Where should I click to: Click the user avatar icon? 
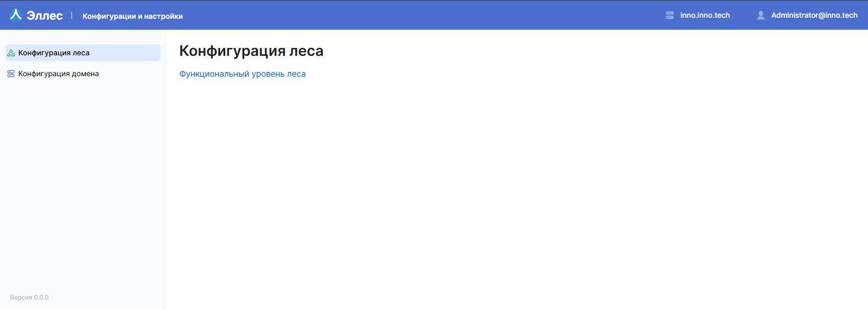coord(761,15)
